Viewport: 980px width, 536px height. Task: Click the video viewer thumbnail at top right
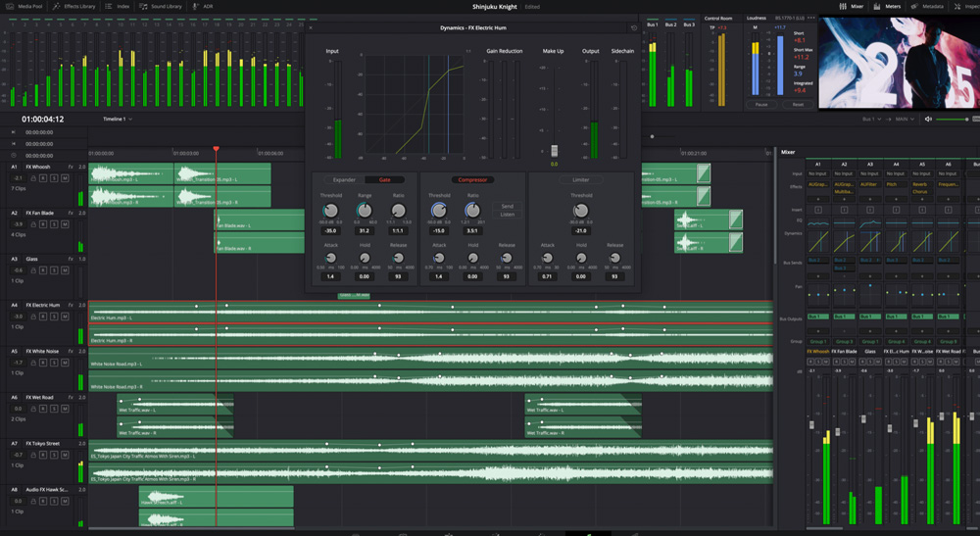coord(899,63)
